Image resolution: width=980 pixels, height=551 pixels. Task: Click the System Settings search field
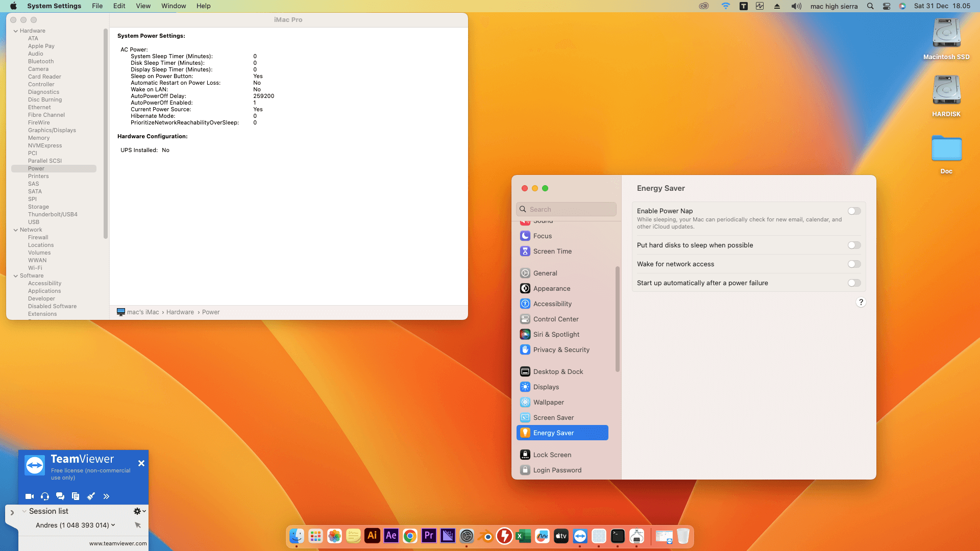coord(567,209)
